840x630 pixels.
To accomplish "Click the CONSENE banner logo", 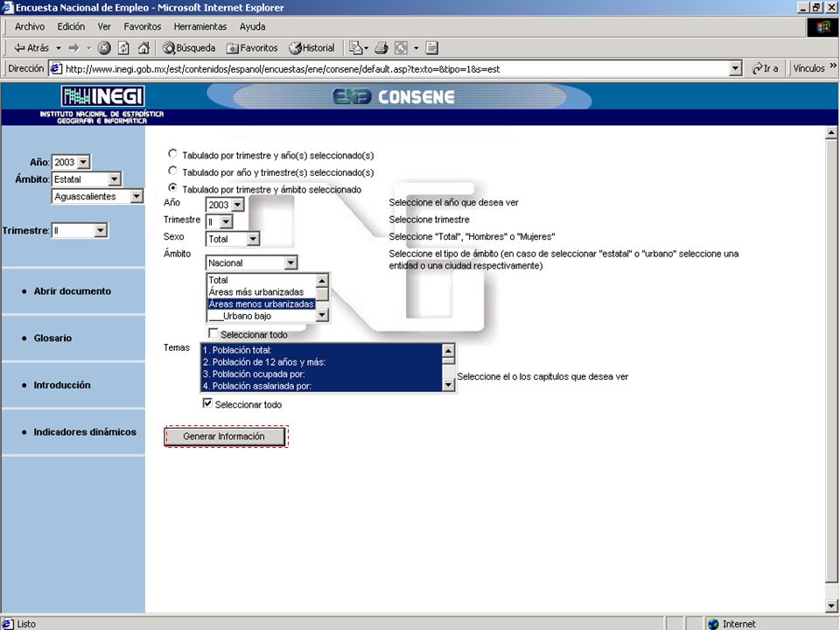I will 394,97.
